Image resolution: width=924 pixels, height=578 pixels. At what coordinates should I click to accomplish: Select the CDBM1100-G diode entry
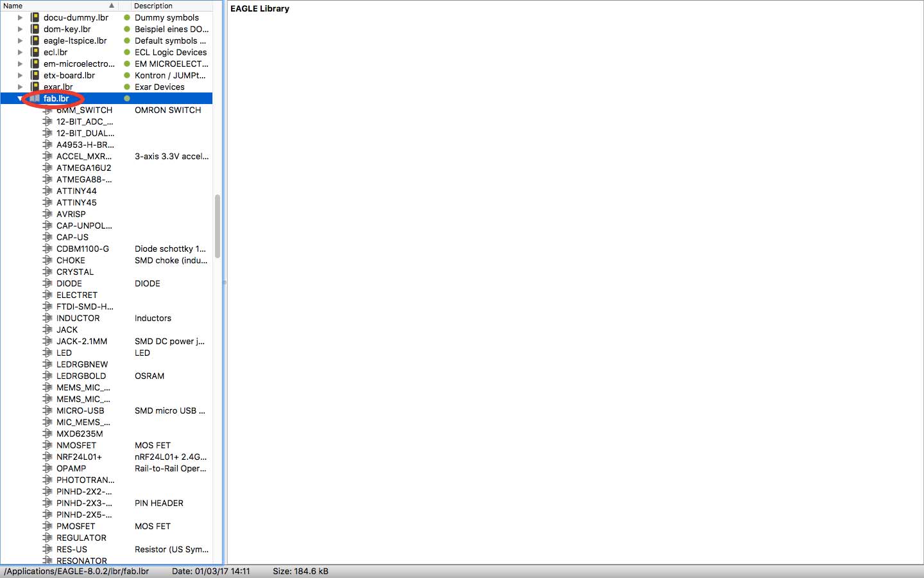83,249
